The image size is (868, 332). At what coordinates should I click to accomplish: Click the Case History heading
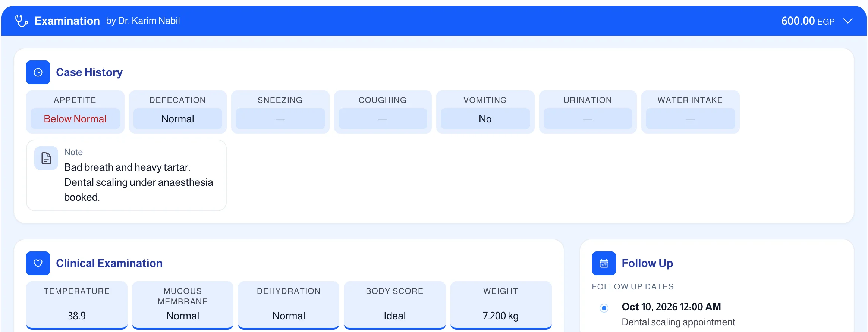pos(89,72)
